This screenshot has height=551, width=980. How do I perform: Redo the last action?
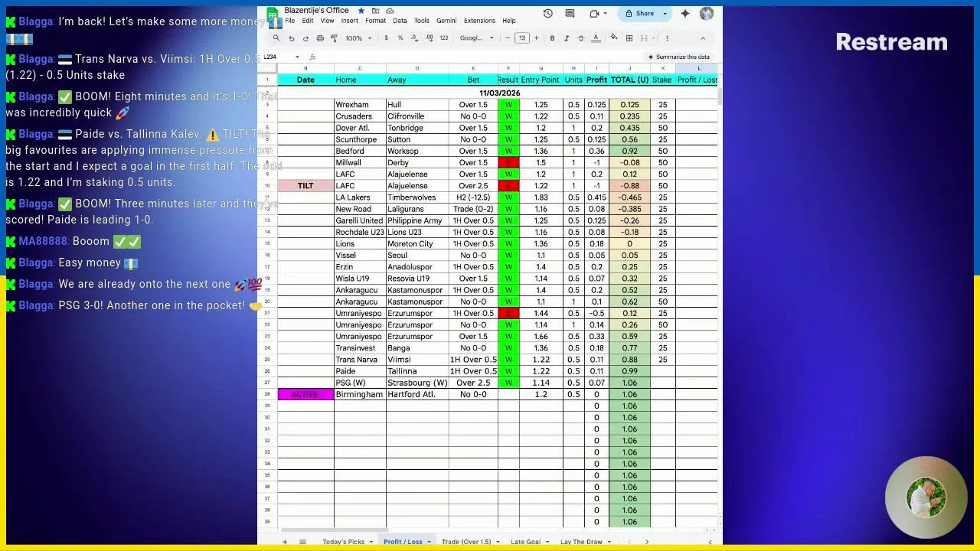tap(305, 38)
